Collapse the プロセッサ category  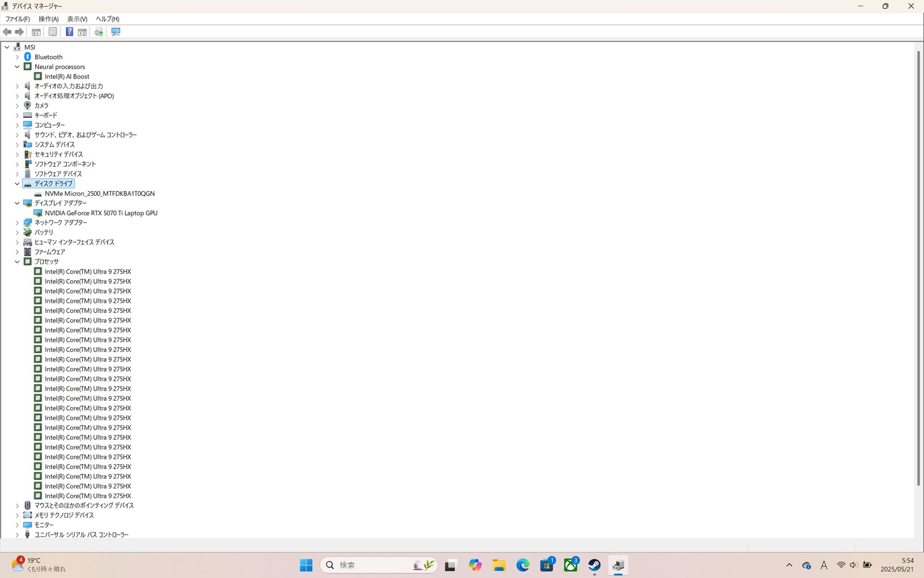[17, 262]
